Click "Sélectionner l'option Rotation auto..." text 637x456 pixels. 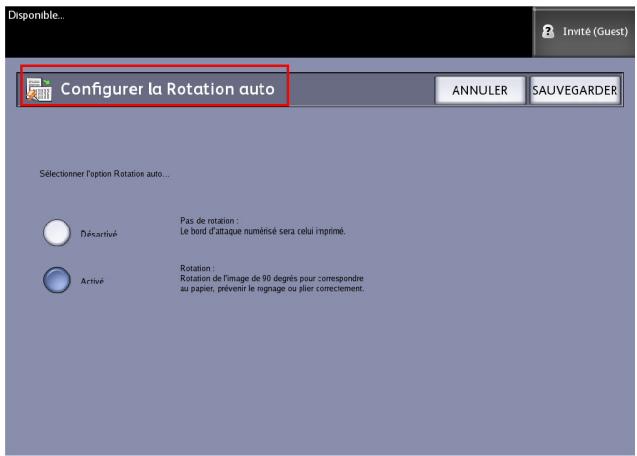tap(105, 174)
